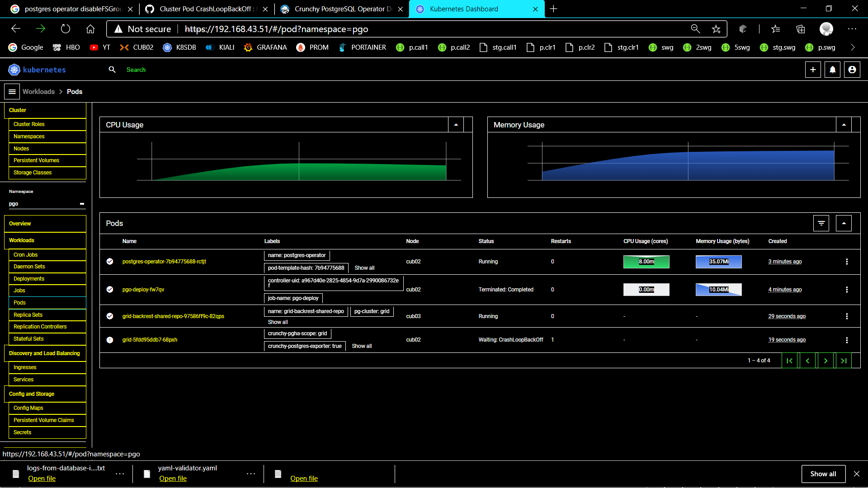Click the create new resource plus icon
This screenshot has width=868, height=488.
coord(813,70)
